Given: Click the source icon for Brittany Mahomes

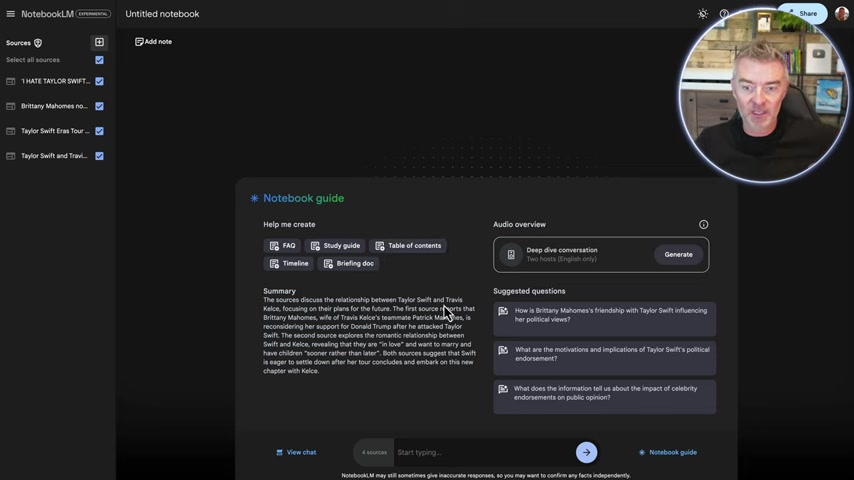Looking at the screenshot, I should pos(10,106).
